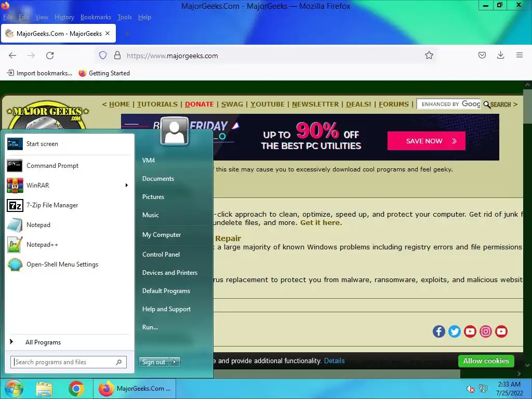
Task: Click the NEWSLETTER navigation link
Action: point(315,104)
